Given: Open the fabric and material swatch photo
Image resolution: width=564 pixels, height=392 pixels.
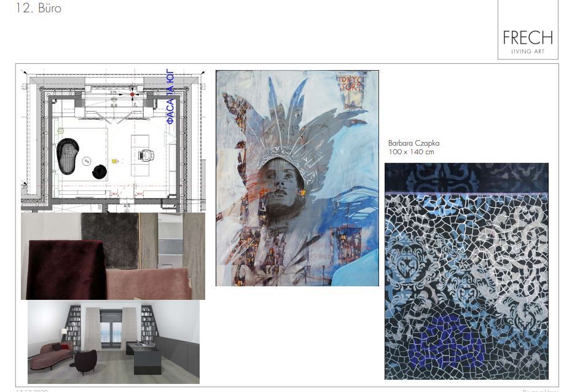Looking at the screenshot, I should point(113,256).
